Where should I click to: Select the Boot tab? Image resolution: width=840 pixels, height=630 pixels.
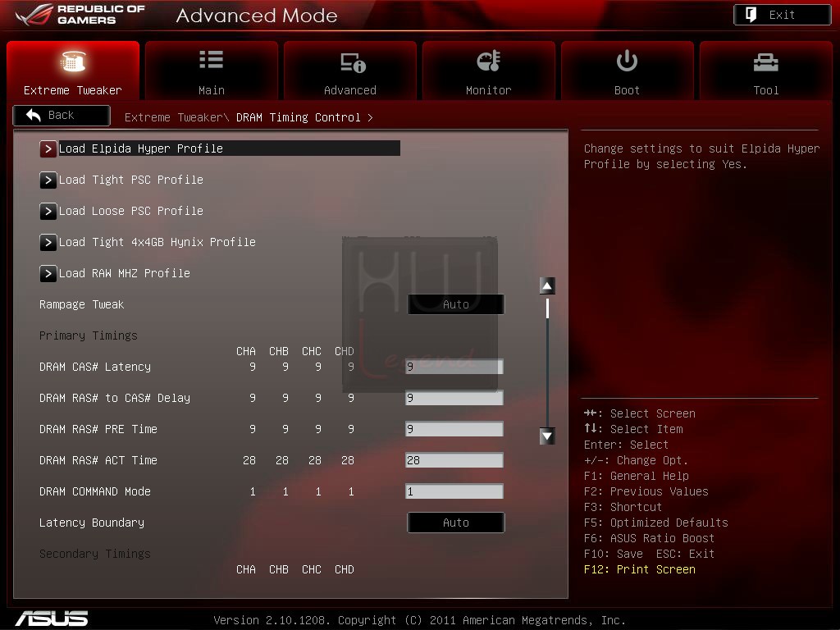point(628,71)
